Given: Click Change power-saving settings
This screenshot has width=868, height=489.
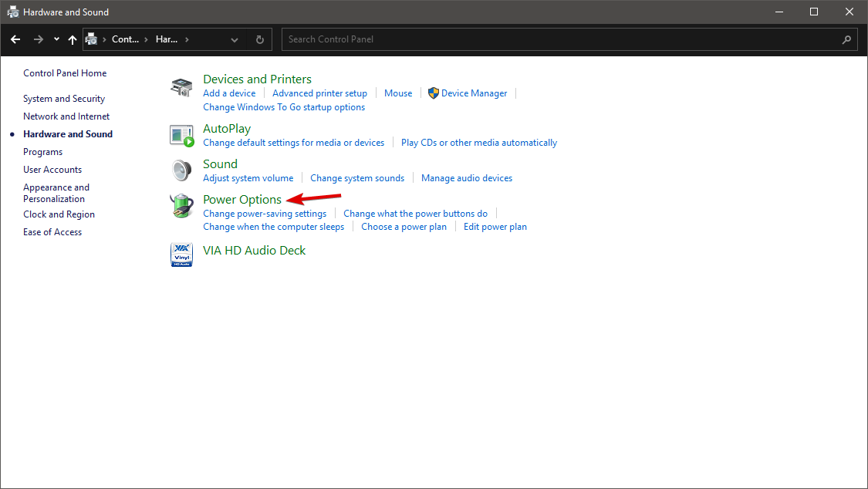Looking at the screenshot, I should coord(265,214).
